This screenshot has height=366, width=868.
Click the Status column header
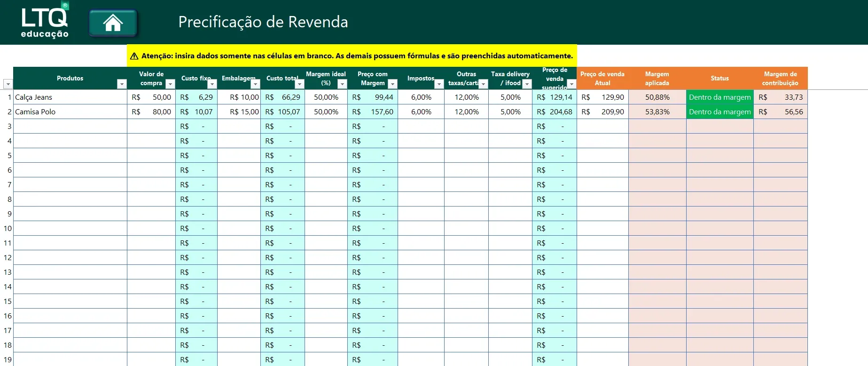[720, 79]
